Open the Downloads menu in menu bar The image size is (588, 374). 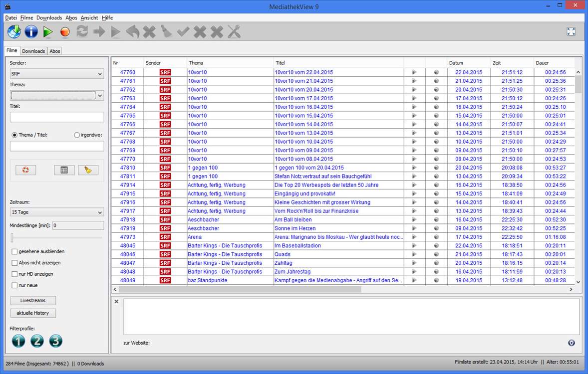point(49,17)
